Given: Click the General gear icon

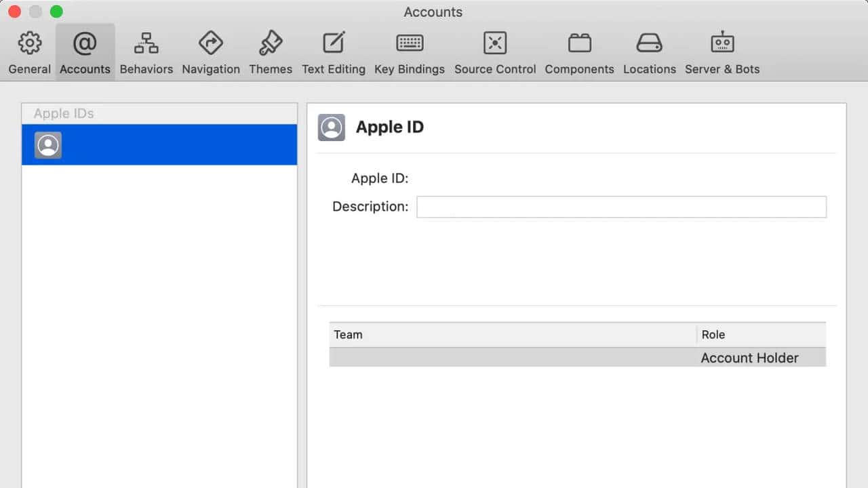Looking at the screenshot, I should point(29,42).
